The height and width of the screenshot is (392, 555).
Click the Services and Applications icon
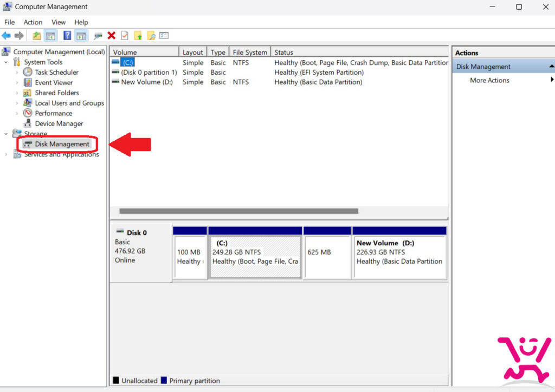[17, 154]
